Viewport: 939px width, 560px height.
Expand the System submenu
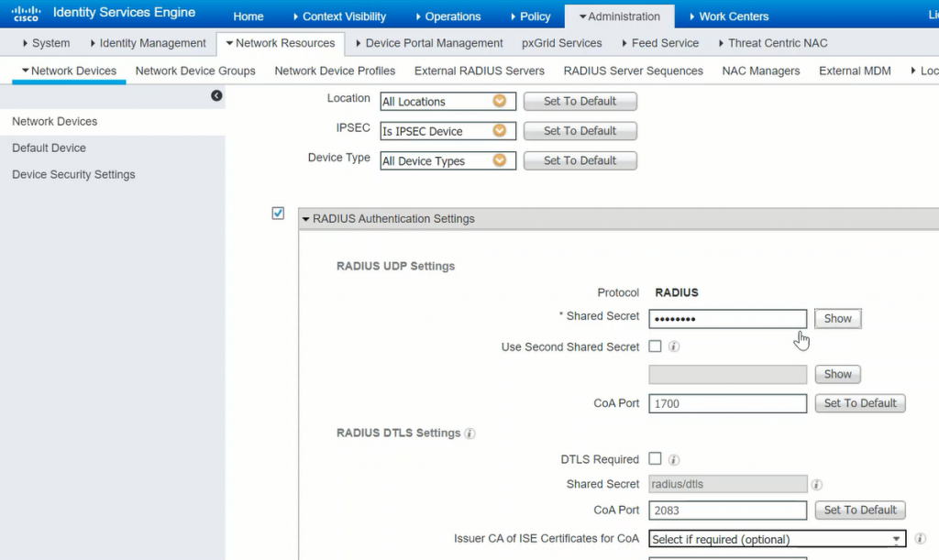(x=46, y=43)
